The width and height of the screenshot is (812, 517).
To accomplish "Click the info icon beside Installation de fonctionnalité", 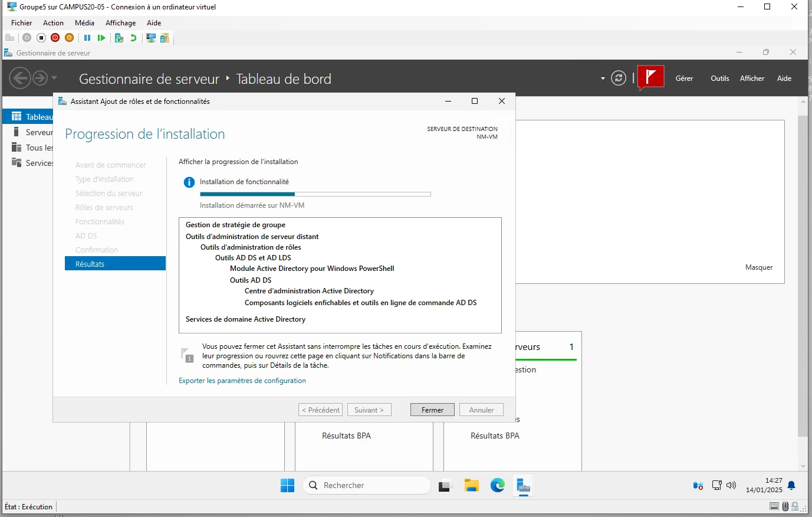I will point(189,182).
